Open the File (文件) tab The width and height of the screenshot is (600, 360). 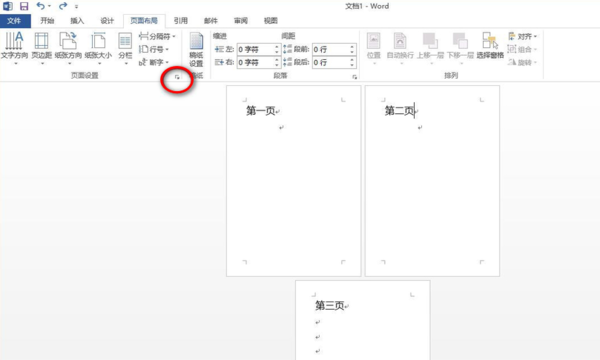coord(14,21)
